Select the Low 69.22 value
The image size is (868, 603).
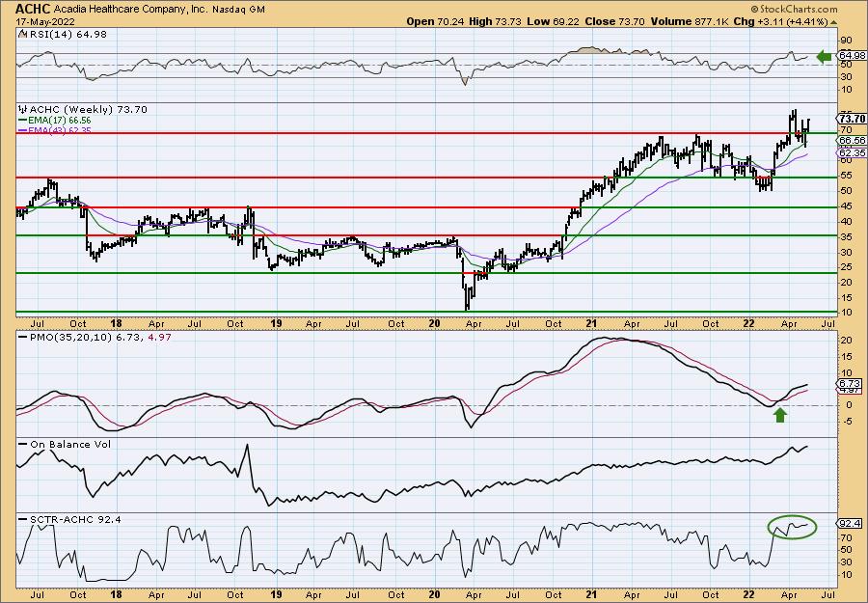(555, 21)
